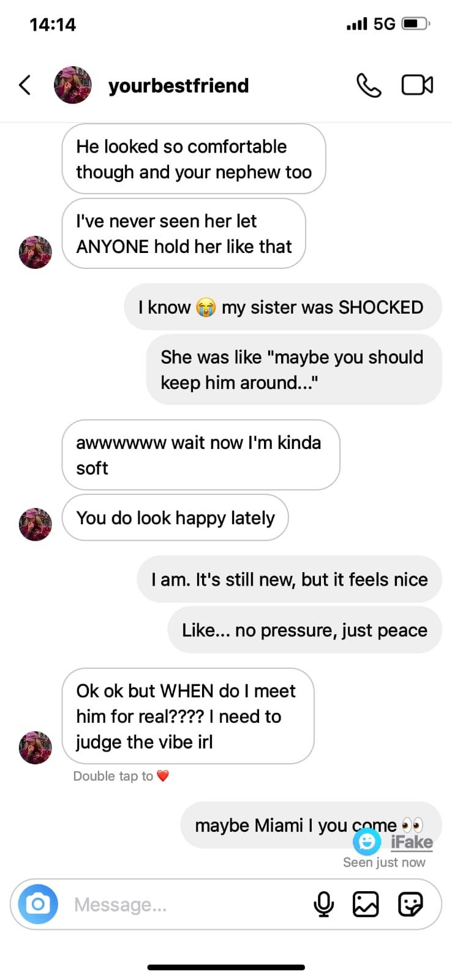This screenshot has height=980, width=452.
Task: Select "my sister was SHOCKED" message bubble
Action: point(282,307)
